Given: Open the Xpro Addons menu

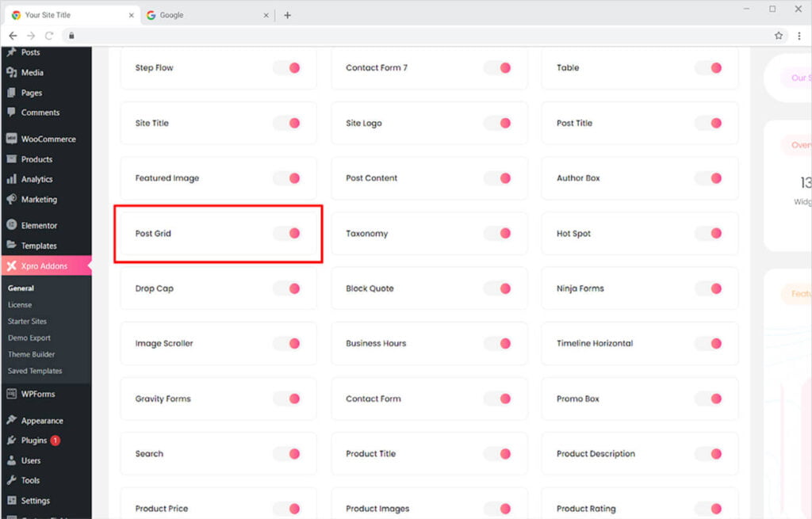Looking at the screenshot, I should (44, 266).
